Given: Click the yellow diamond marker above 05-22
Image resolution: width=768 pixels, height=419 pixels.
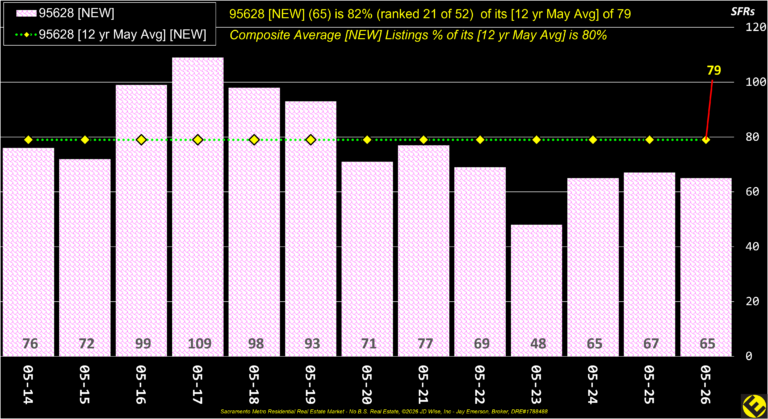Looking at the screenshot, I should point(480,140).
